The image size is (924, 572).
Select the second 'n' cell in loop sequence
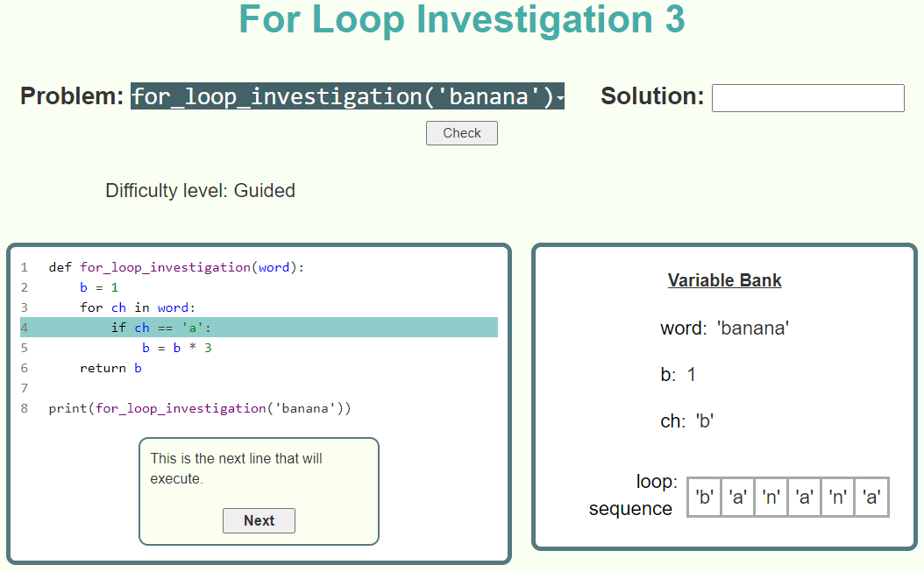tap(837, 497)
